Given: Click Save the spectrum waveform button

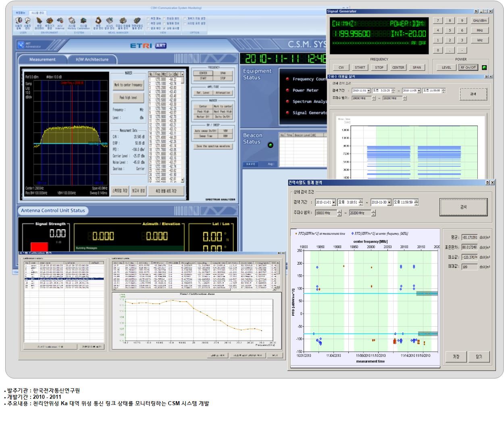Looking at the screenshot, I should click(213, 147).
